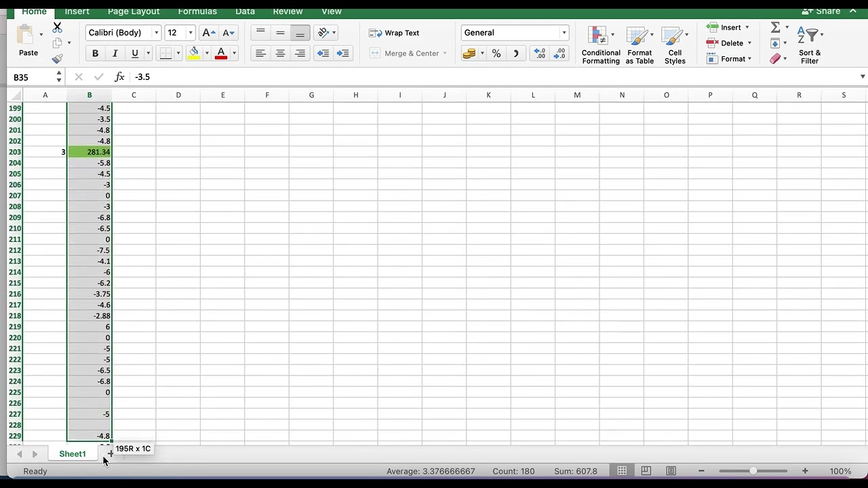
Task: Increase indent in the ribbon
Action: click(342, 54)
